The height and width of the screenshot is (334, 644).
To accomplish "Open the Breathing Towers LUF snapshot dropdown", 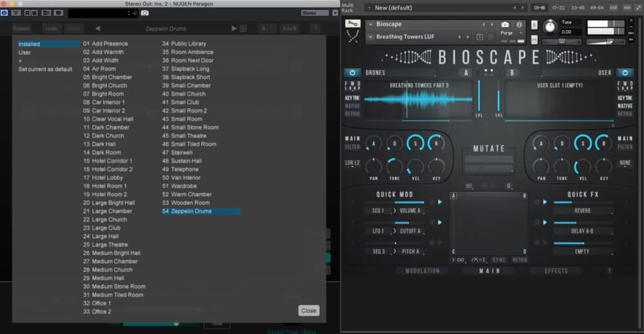I will tap(370, 37).
